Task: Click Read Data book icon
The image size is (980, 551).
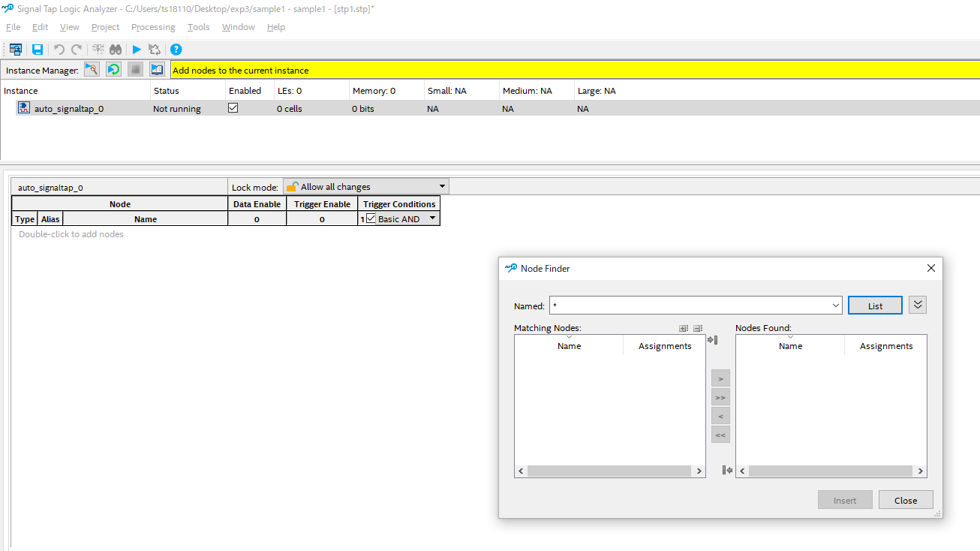Action: pos(157,70)
